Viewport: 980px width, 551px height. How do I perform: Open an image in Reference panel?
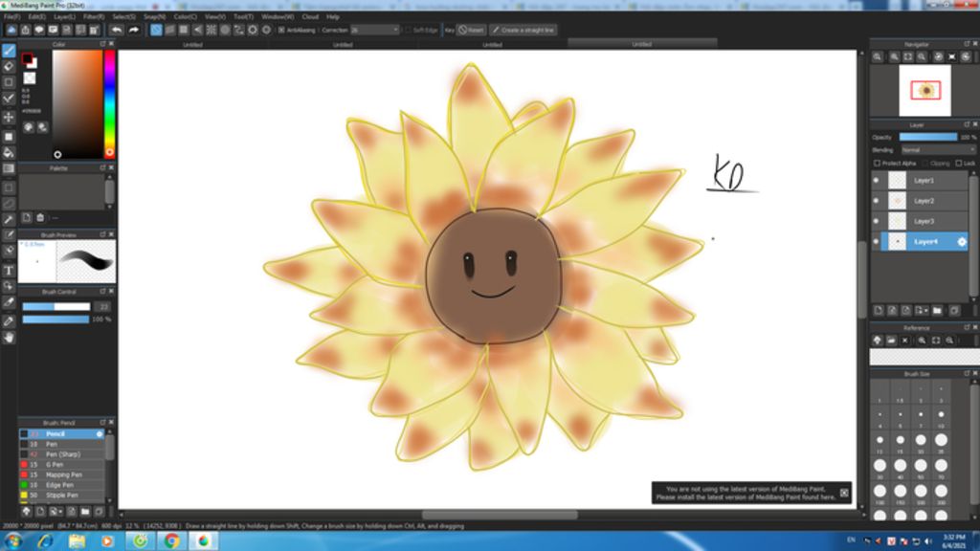click(891, 341)
